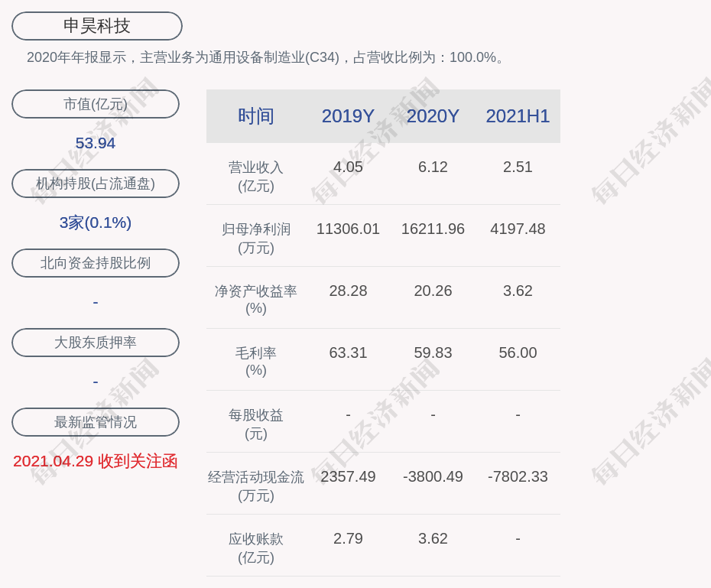Click receivables value 2.79
This screenshot has height=588, width=711.
(348, 538)
